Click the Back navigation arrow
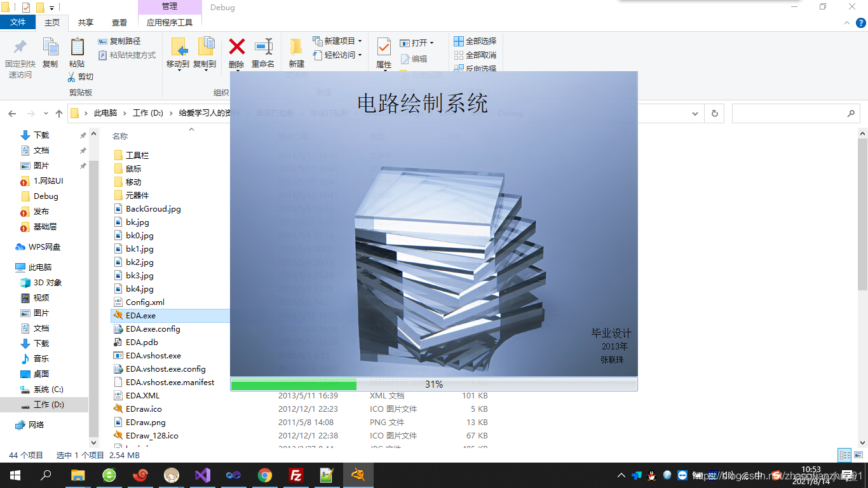The width and height of the screenshot is (868, 488). tap(12, 114)
